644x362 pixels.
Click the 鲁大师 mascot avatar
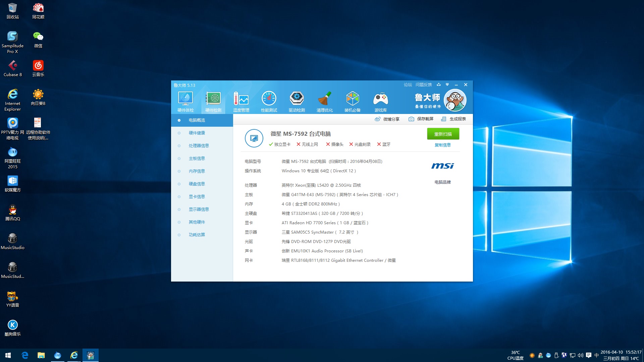pyautogui.click(x=455, y=100)
